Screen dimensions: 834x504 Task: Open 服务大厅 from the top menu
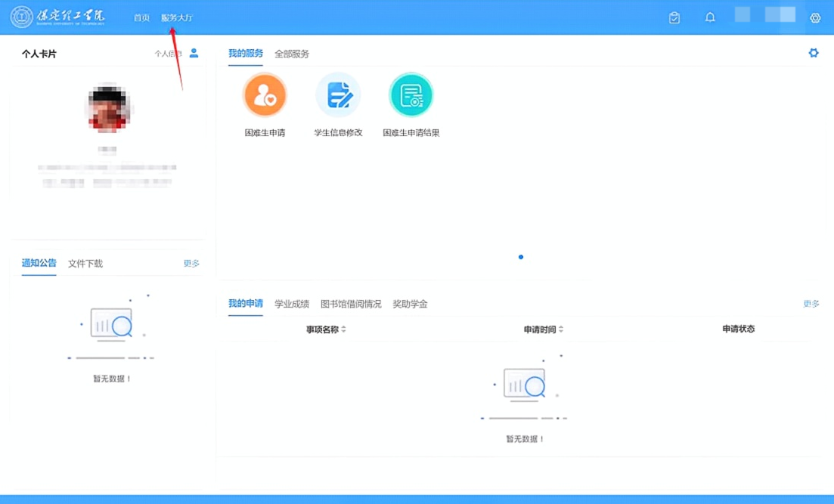point(178,17)
